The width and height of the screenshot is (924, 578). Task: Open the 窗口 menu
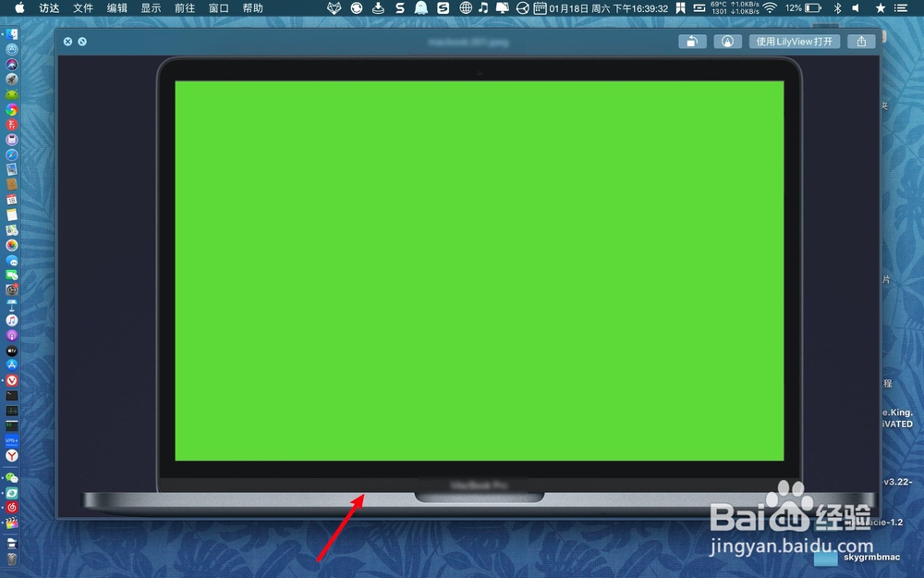click(219, 7)
